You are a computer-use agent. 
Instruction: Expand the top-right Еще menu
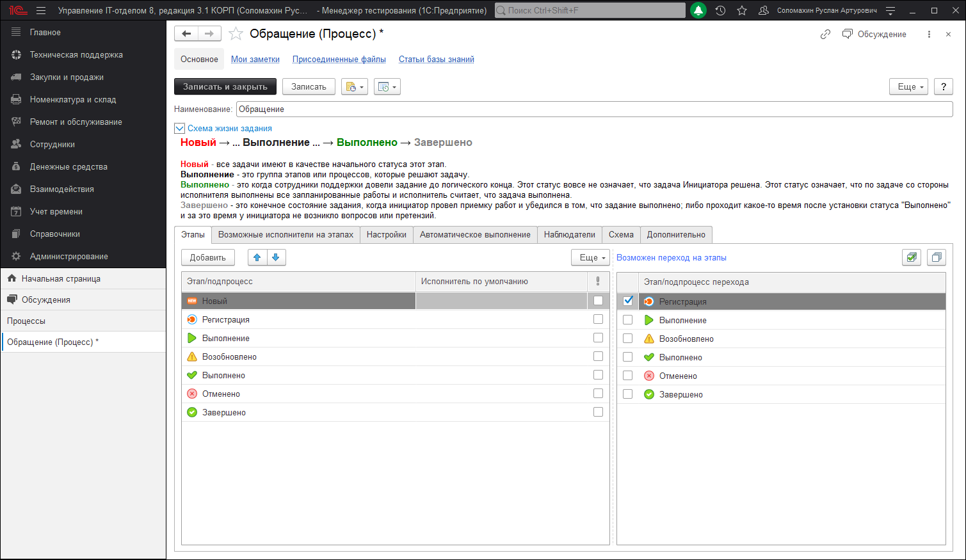(x=908, y=86)
